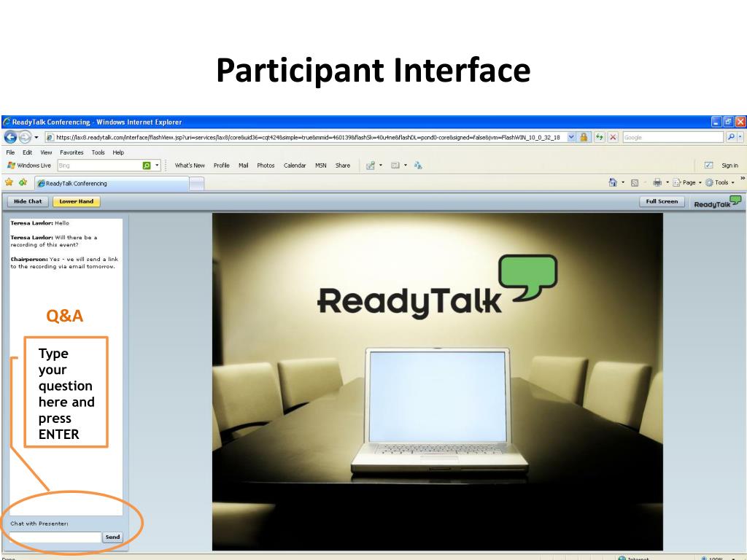The height and width of the screenshot is (560, 747).
Task: Click the Full Screen button
Action: point(662,201)
